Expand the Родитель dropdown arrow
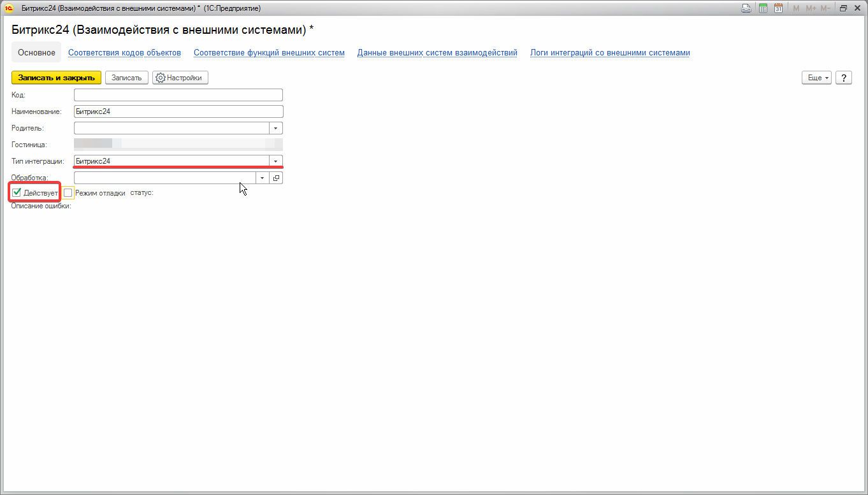Viewport: 868px width, 495px height. 276,128
